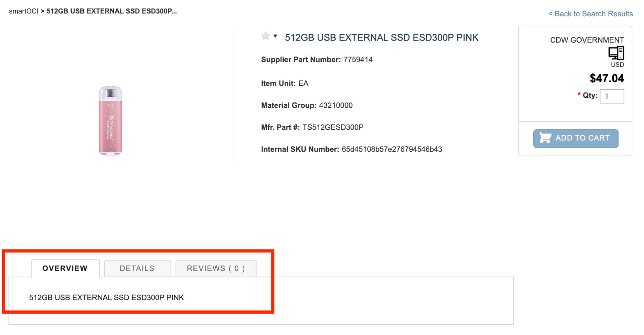
Task: Add the item to cart
Action: pyautogui.click(x=575, y=138)
